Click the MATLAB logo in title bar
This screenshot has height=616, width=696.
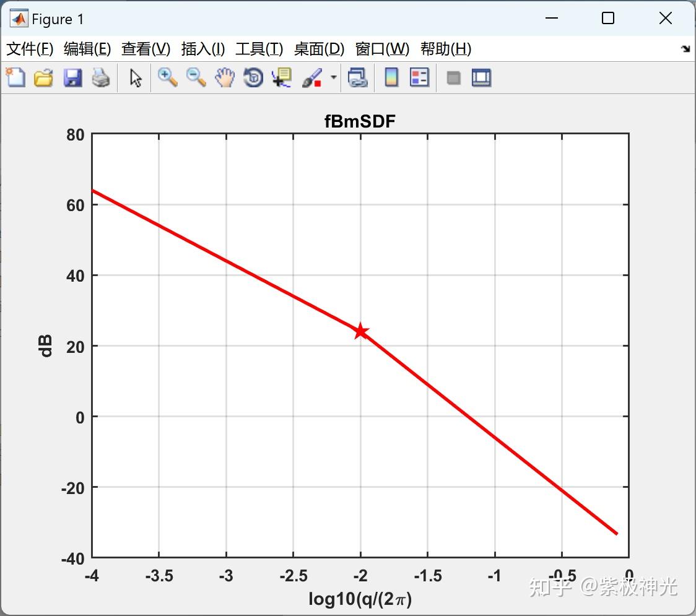click(19, 18)
